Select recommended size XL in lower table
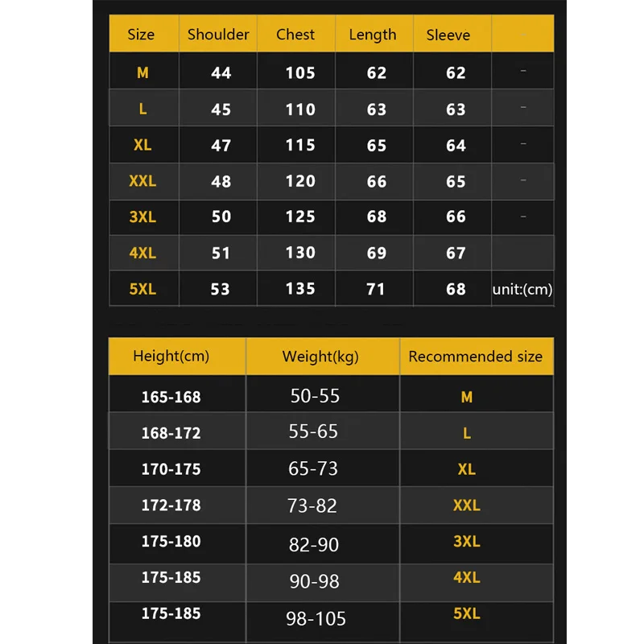Viewport: 644px width, 644px height. (467, 469)
